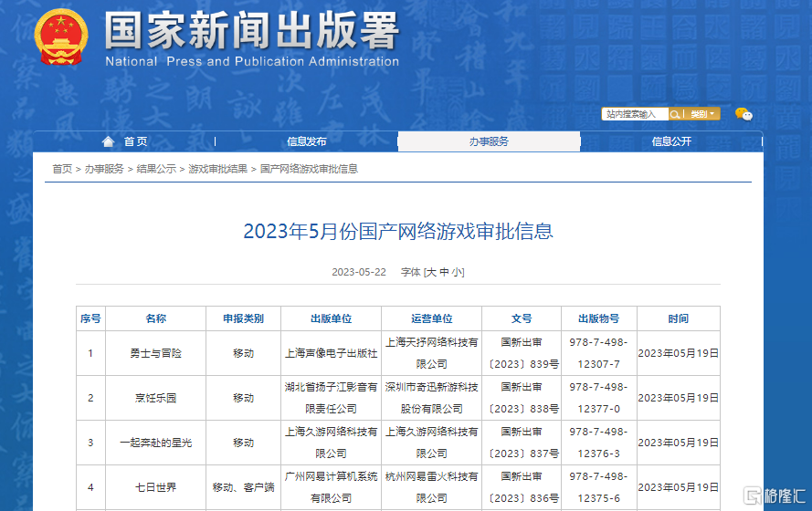
Task: Click the magnifier search icon
Action: (x=675, y=114)
